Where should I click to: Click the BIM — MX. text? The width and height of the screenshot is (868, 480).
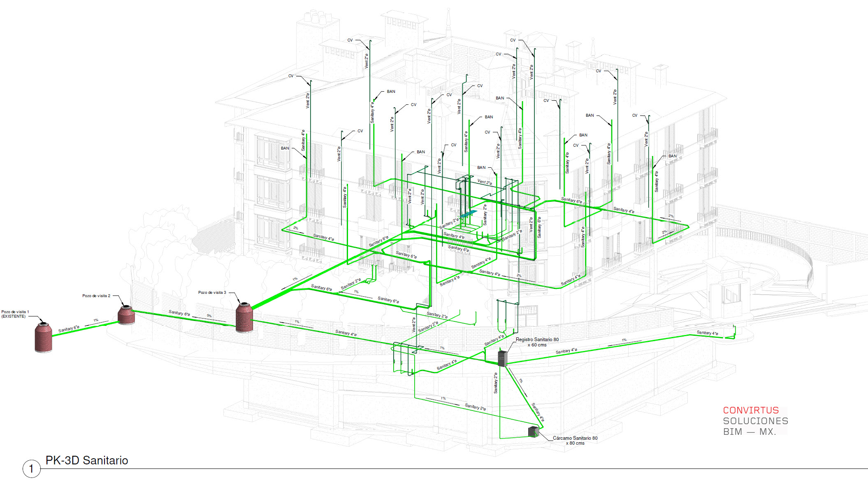749,432
